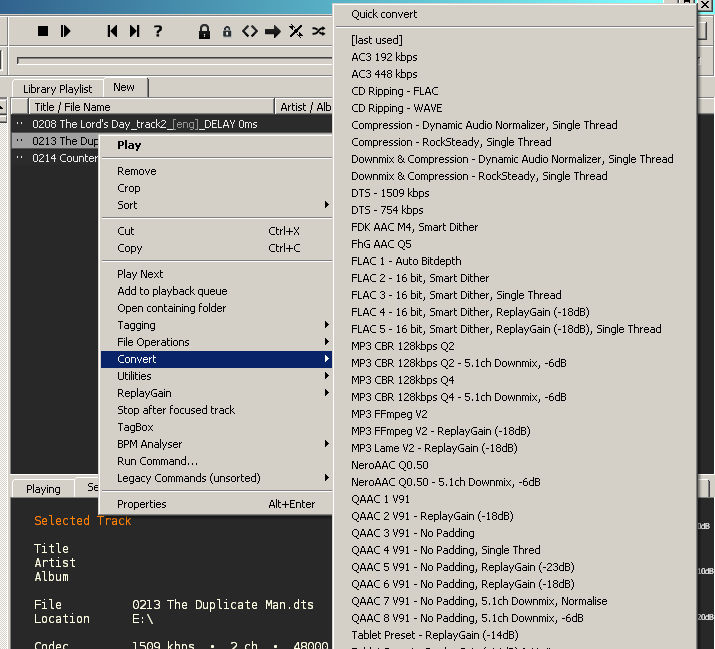Click the large padlock toolbar icon

[x=204, y=31]
